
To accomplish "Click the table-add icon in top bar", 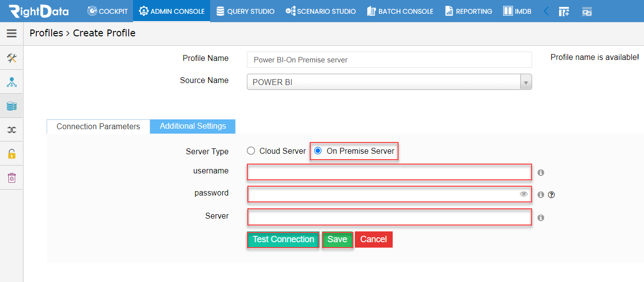I will point(564,11).
